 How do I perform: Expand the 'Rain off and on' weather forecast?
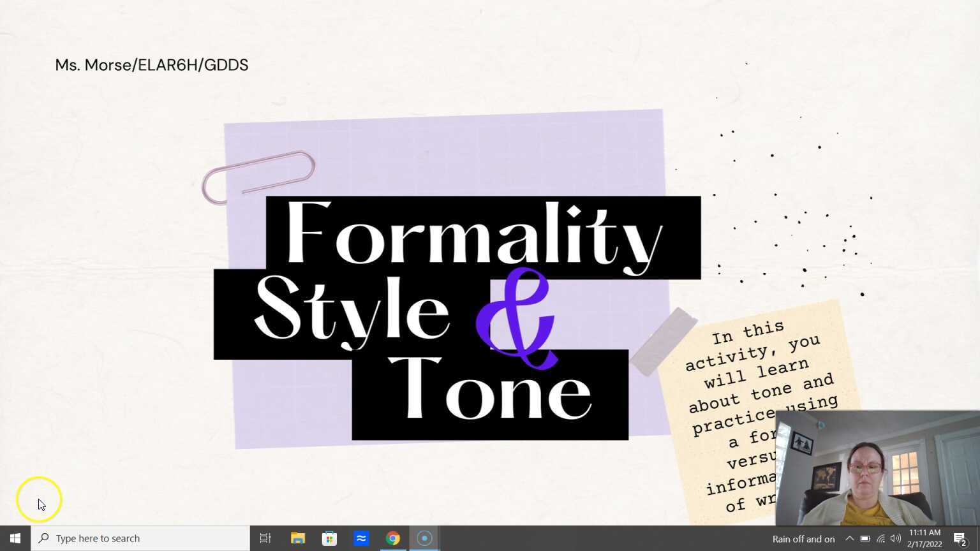click(x=803, y=538)
